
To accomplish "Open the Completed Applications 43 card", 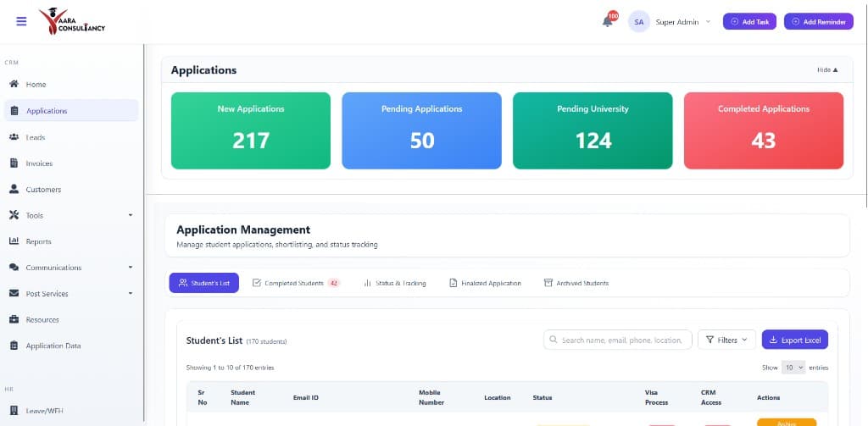I will coord(764,130).
